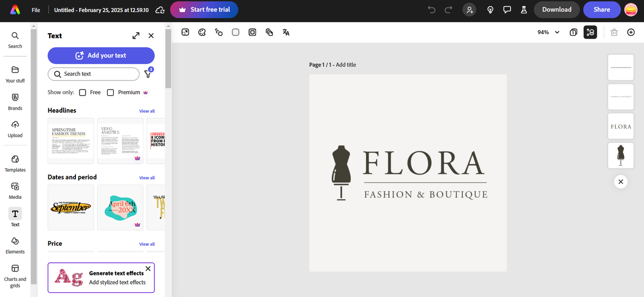The height and width of the screenshot is (297, 644).
Task: Type in the Search text field
Action: pyautogui.click(x=98, y=74)
